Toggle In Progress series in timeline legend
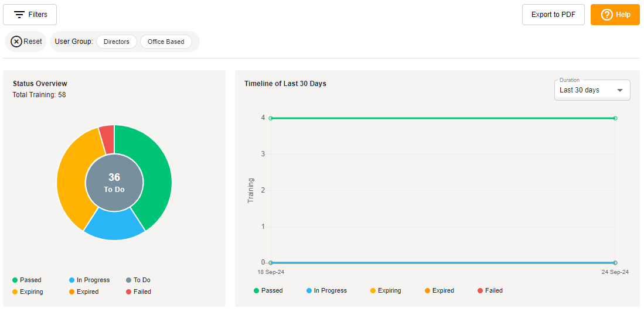Image resolution: width=644 pixels, height=312 pixels. coord(327,290)
